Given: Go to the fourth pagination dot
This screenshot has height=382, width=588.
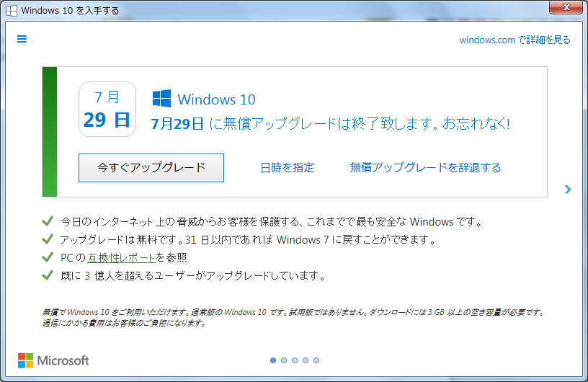Looking at the screenshot, I should pyautogui.click(x=306, y=360).
